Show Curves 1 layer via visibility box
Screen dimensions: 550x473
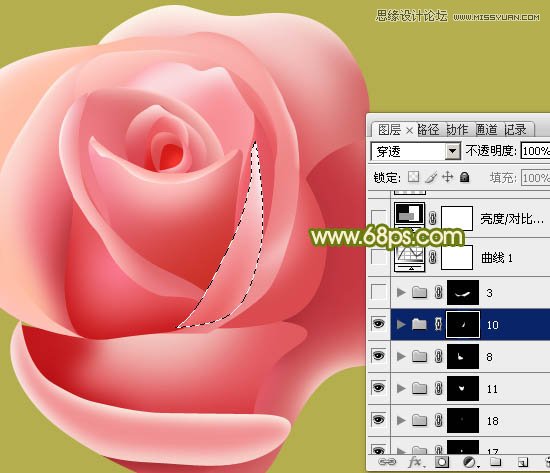pos(379,257)
